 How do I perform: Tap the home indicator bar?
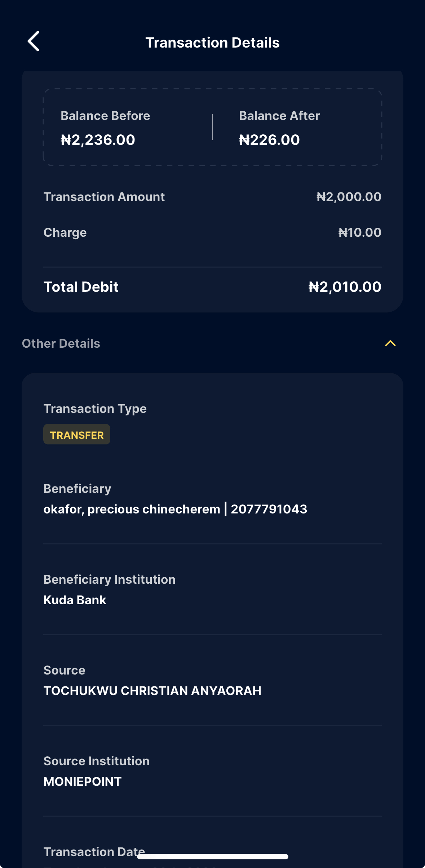(212, 856)
